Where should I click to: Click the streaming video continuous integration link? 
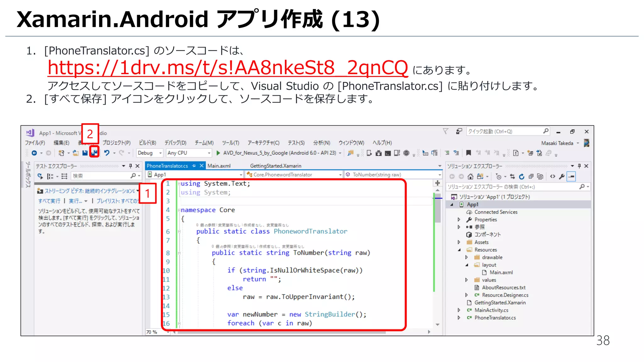point(89,191)
